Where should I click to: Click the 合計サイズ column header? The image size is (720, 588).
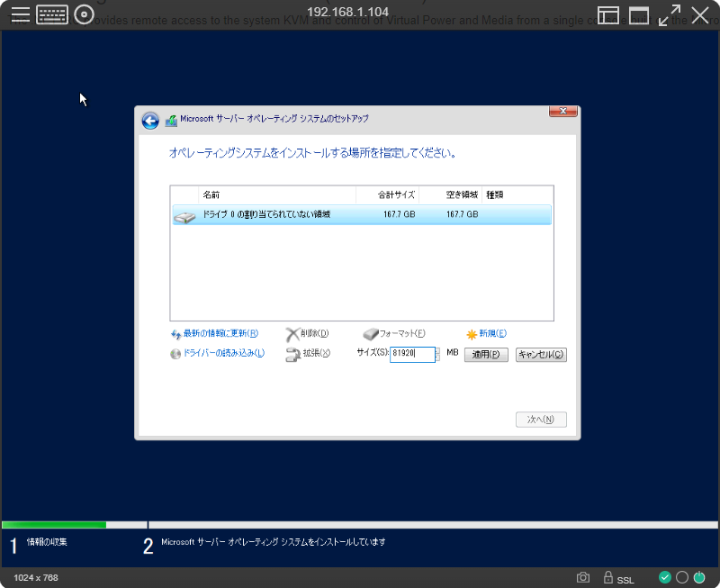pos(396,194)
